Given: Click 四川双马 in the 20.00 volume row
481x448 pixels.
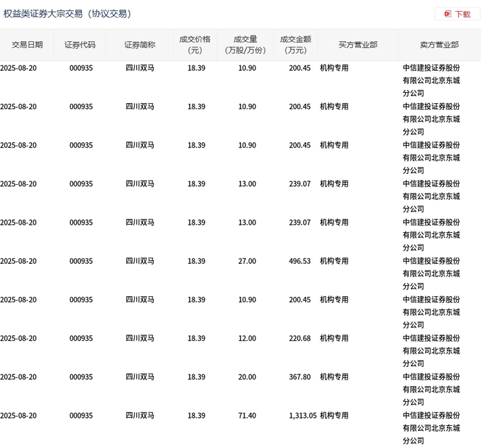Looking at the screenshot, I should click(x=140, y=377).
